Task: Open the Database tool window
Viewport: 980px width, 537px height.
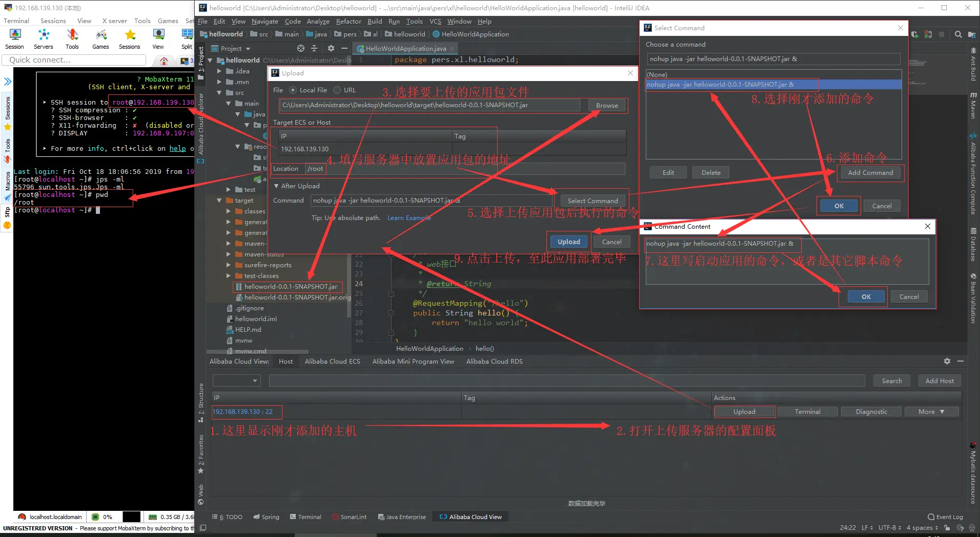Action: pyautogui.click(x=973, y=245)
